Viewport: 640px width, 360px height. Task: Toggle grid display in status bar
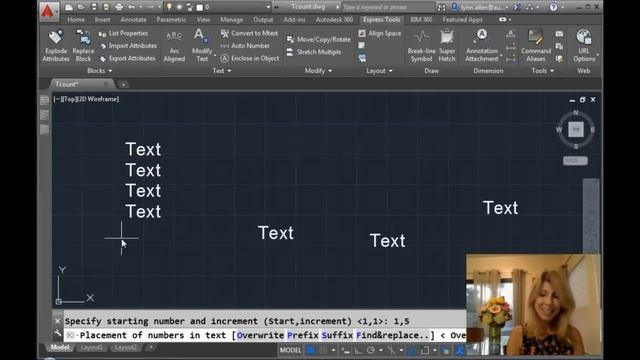pyautogui.click(x=311, y=350)
